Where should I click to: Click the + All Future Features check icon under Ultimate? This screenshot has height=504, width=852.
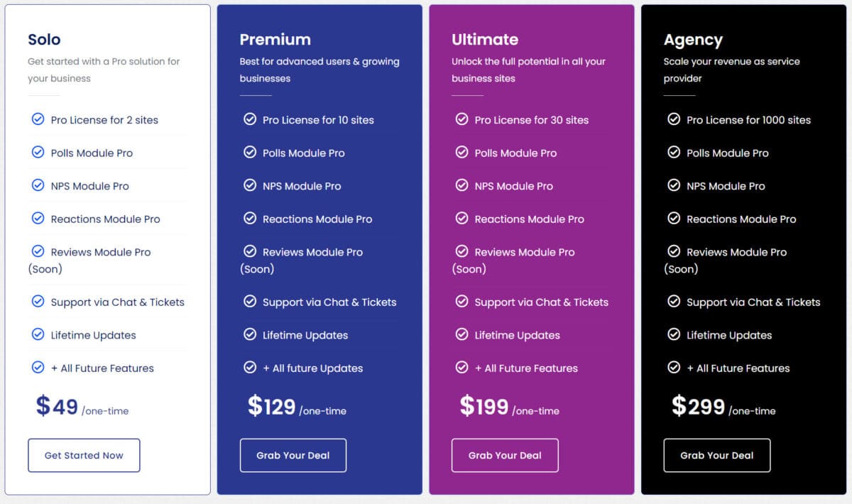(462, 368)
